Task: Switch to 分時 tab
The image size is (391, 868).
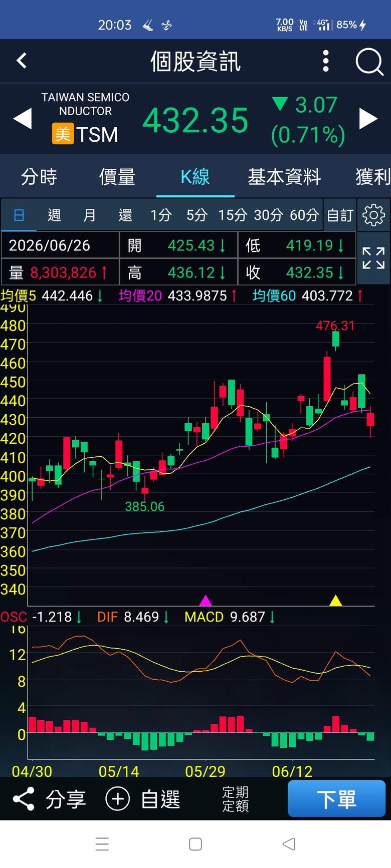Action: tap(39, 177)
